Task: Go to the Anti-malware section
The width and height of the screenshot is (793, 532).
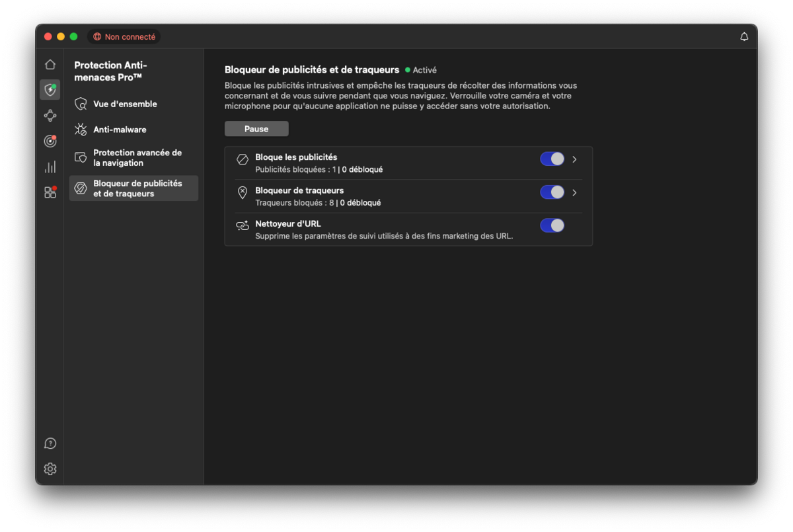Action: (120, 130)
